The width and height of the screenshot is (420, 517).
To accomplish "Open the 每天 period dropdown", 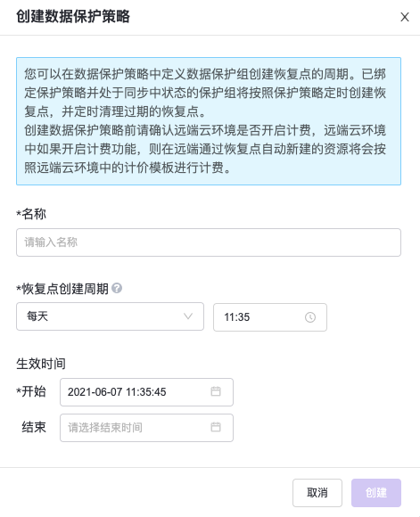I will [110, 316].
